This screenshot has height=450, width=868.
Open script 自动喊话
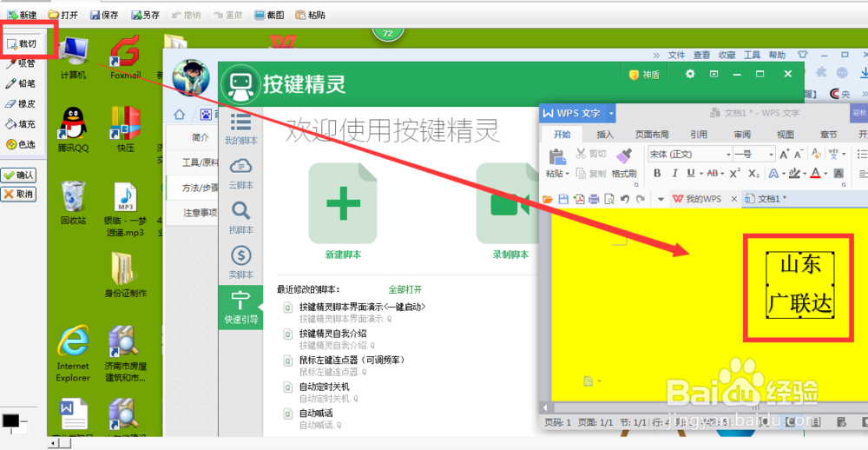point(316,413)
